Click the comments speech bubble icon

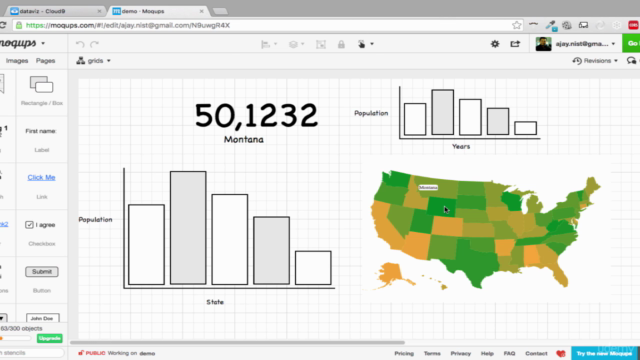(631, 61)
